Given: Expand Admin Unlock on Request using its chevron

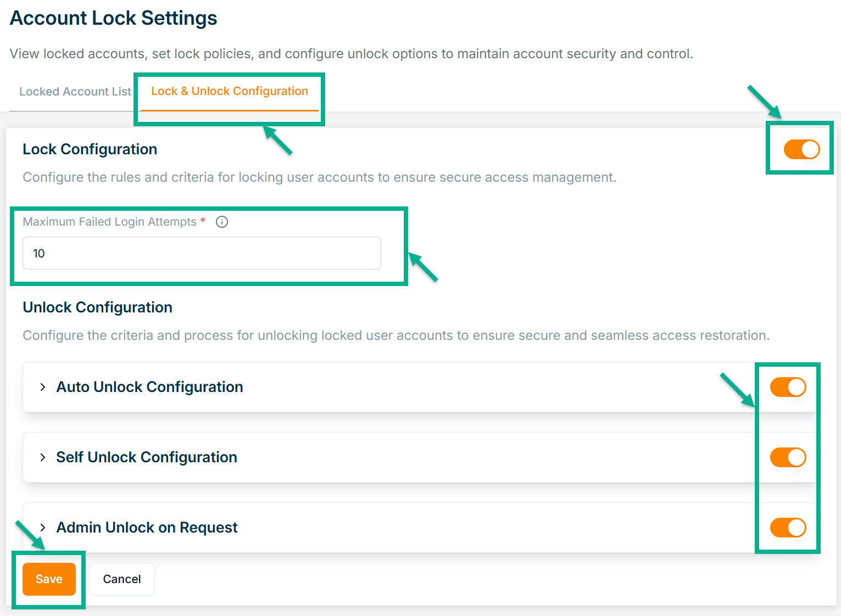Looking at the screenshot, I should click(x=43, y=528).
